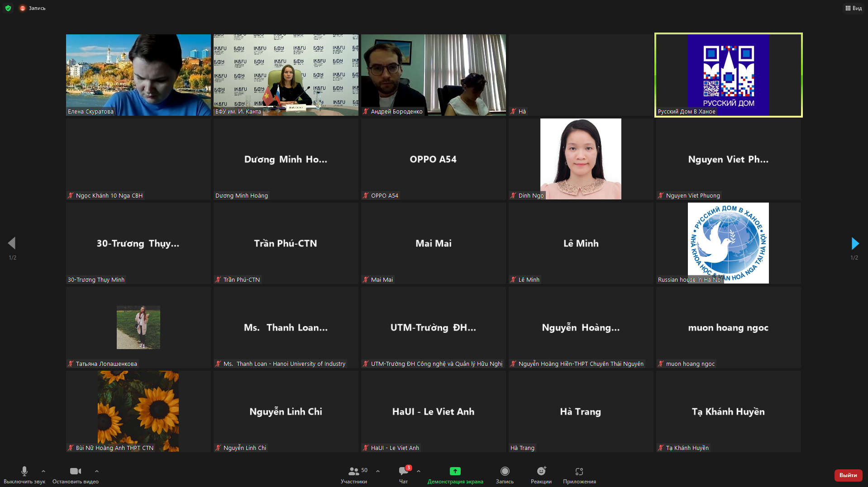Expand audio options arrow next to microphone

click(x=43, y=471)
